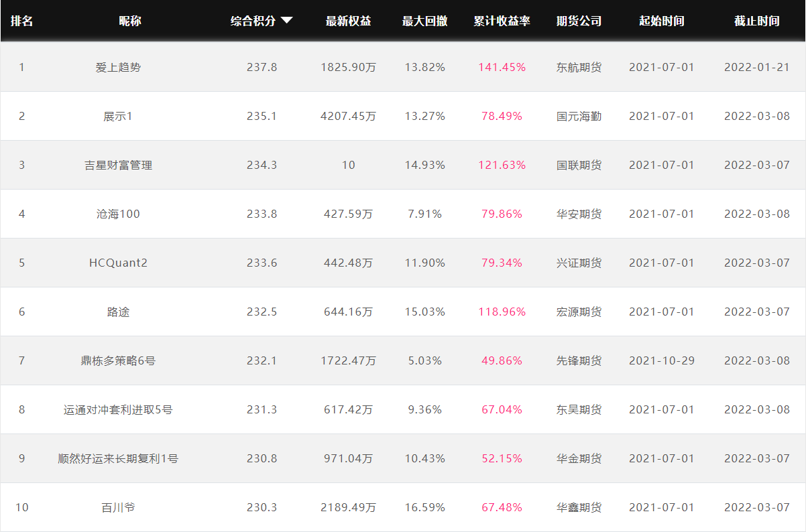Click the 起始时间 column header
This screenshot has width=806, height=532.
[662, 21]
